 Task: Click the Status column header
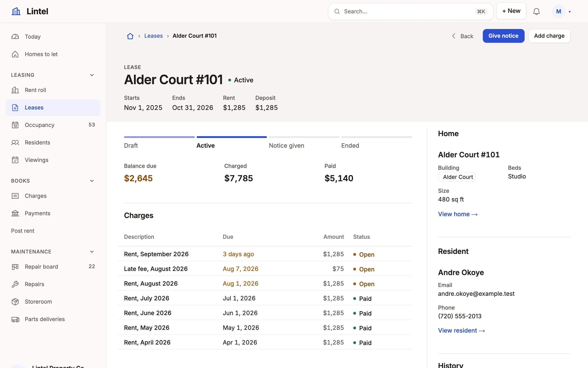pyautogui.click(x=362, y=237)
